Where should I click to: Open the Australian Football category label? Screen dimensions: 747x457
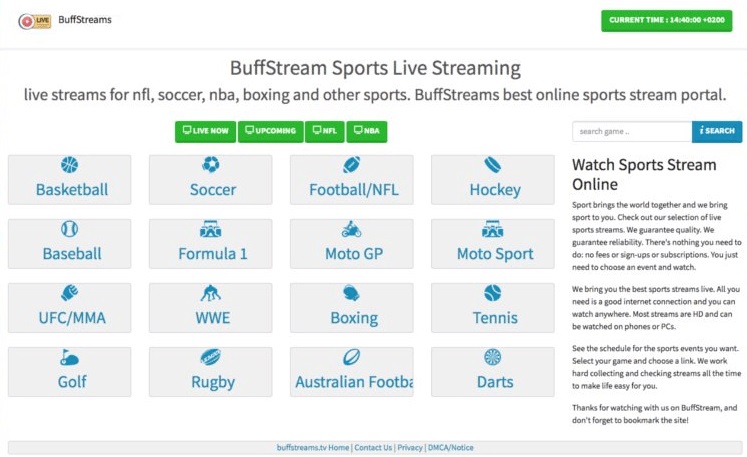coord(354,382)
